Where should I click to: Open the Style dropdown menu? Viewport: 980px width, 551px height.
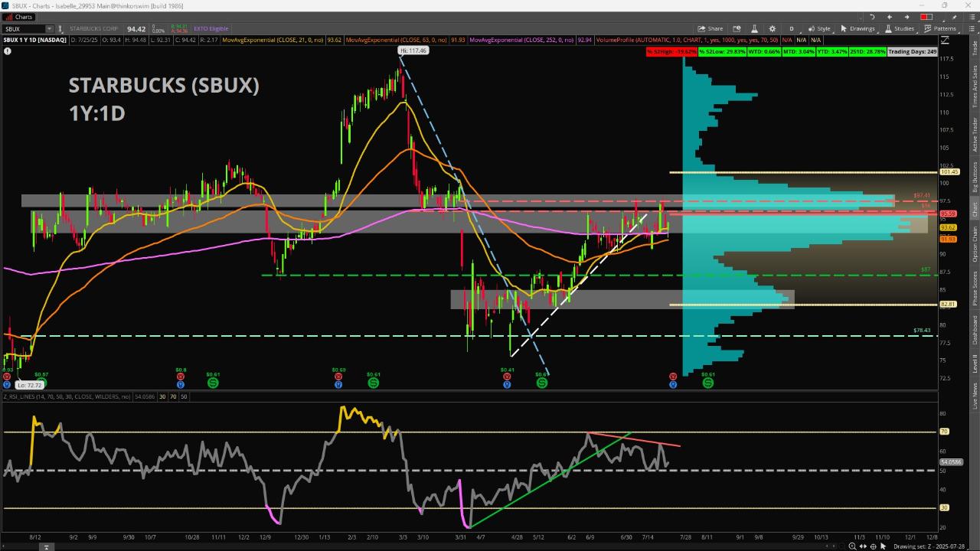(819, 29)
